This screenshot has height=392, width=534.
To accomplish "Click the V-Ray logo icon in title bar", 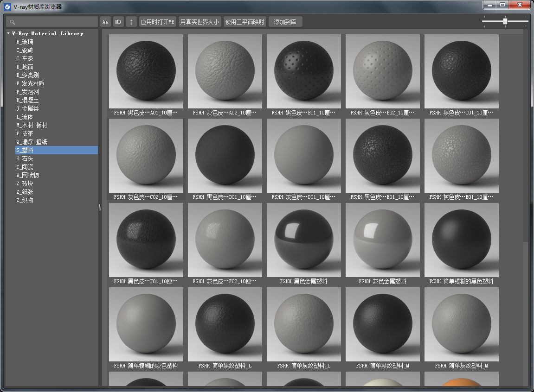I will pos(7,7).
